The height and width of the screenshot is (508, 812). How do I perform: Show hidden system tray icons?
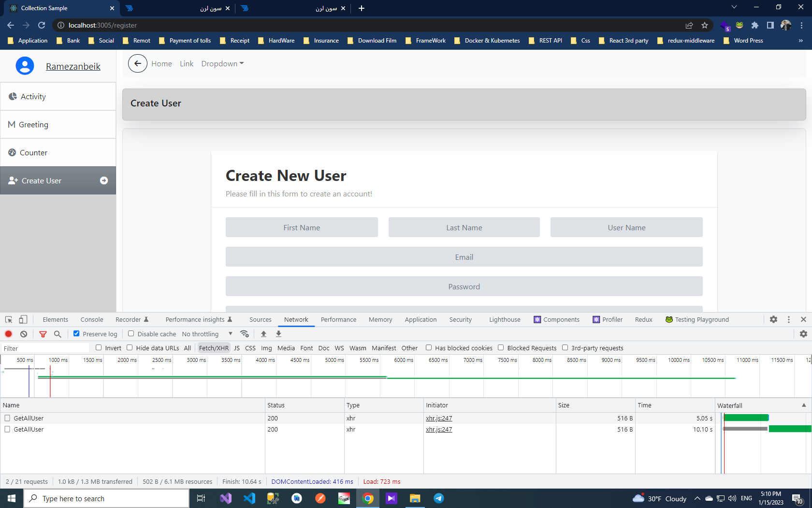[697, 498]
